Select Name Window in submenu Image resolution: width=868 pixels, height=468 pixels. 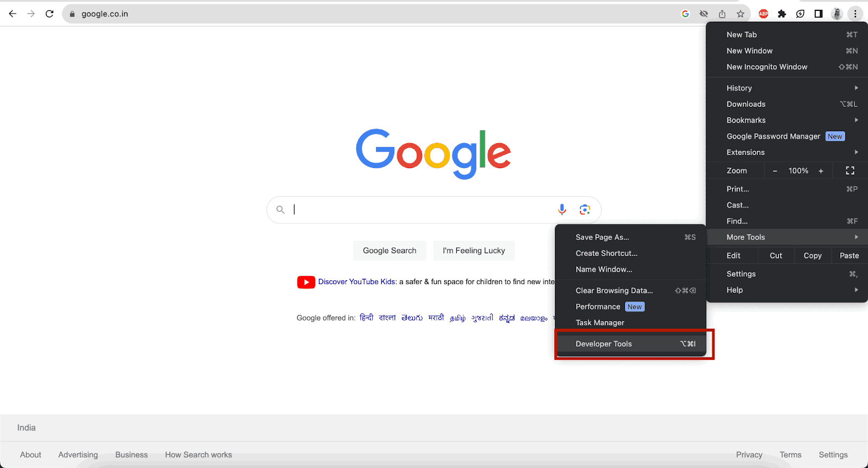click(x=631, y=270)
